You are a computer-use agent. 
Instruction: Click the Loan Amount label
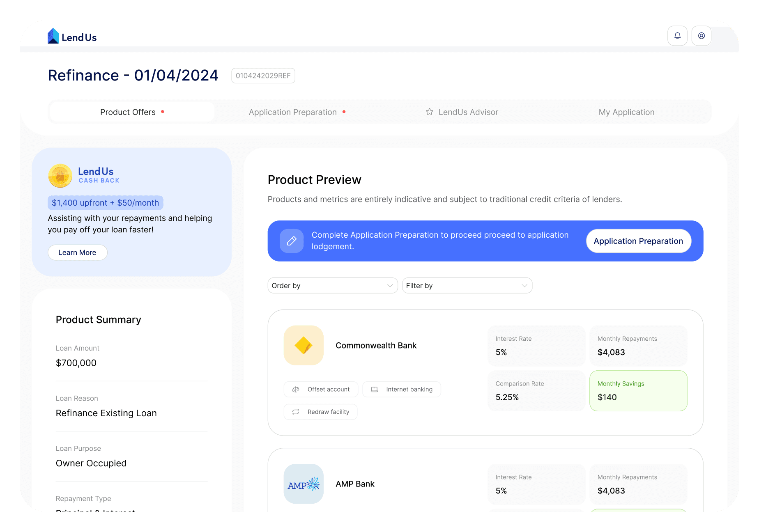[x=78, y=348]
